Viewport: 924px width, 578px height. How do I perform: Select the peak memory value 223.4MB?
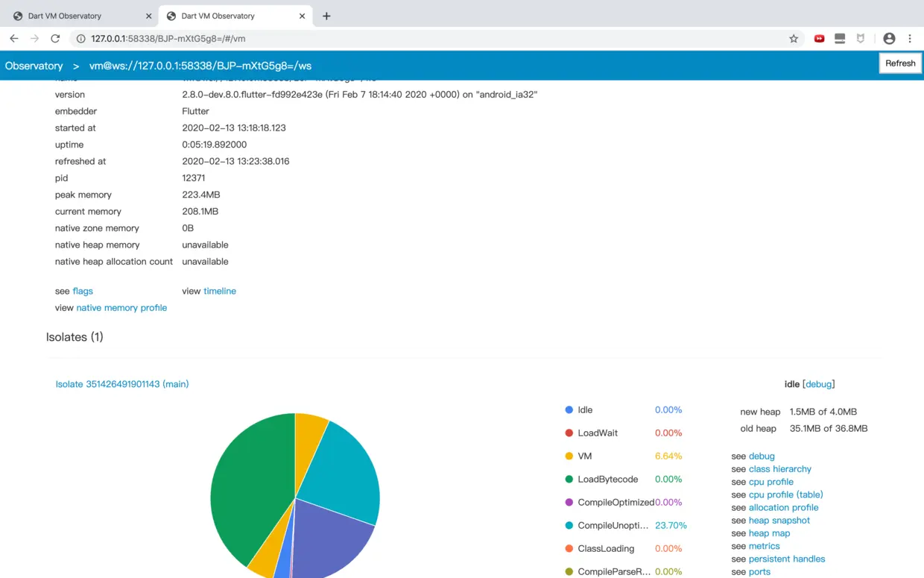(x=201, y=195)
